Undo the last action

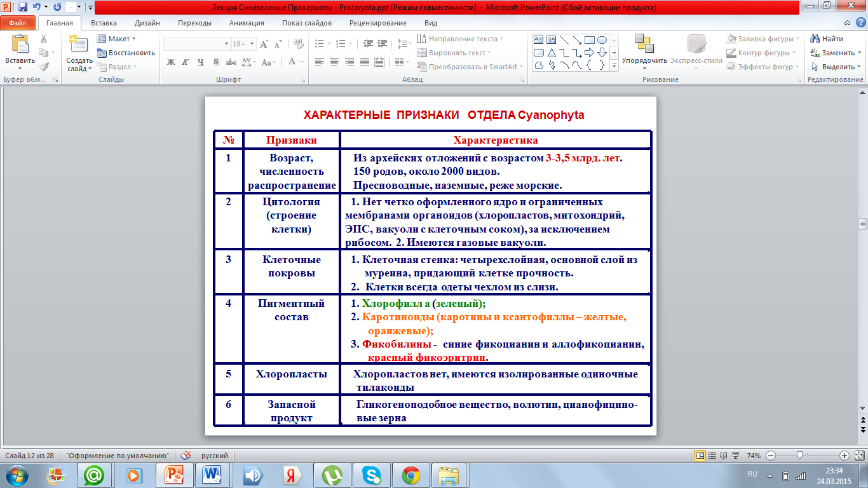36,8
